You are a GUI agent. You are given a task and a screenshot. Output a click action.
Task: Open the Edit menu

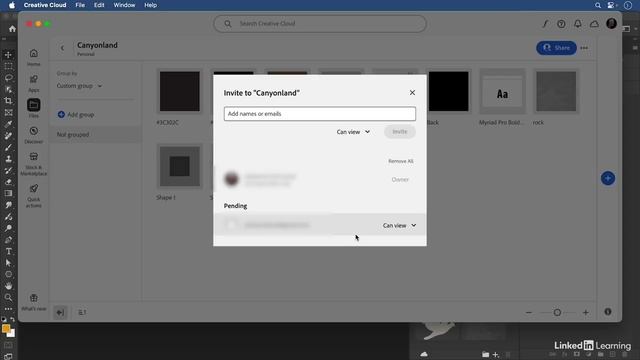(99, 5)
